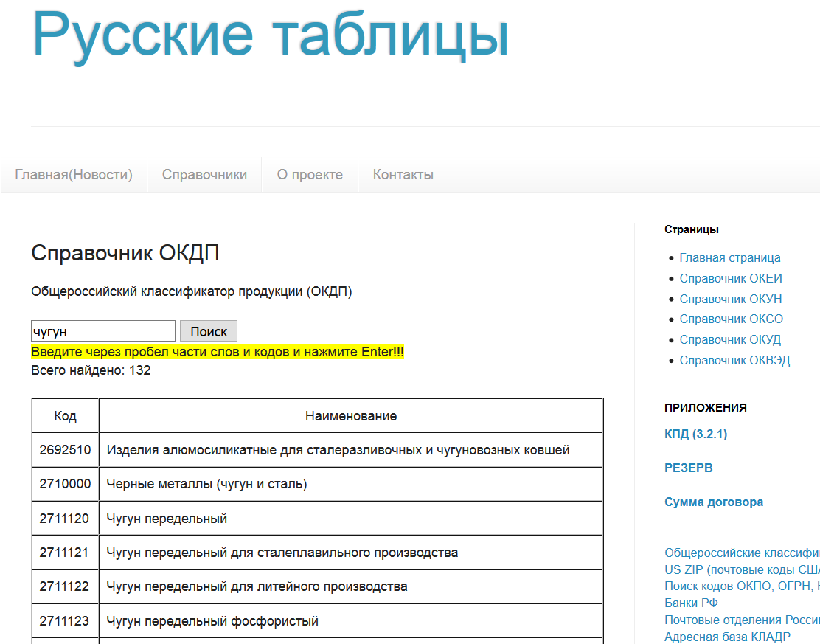Open the КПД (3.2.1) application link
Image resolution: width=820 pixels, height=644 pixels.
[696, 434]
